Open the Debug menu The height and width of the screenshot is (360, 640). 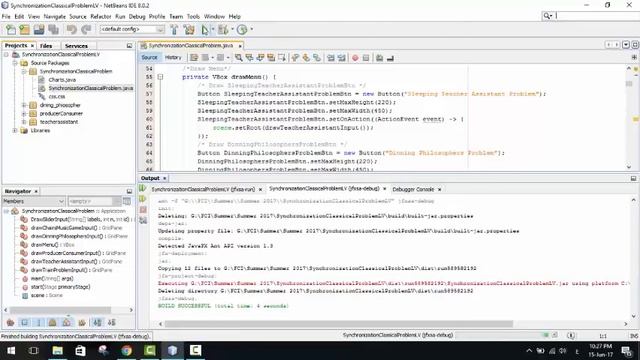137,17
